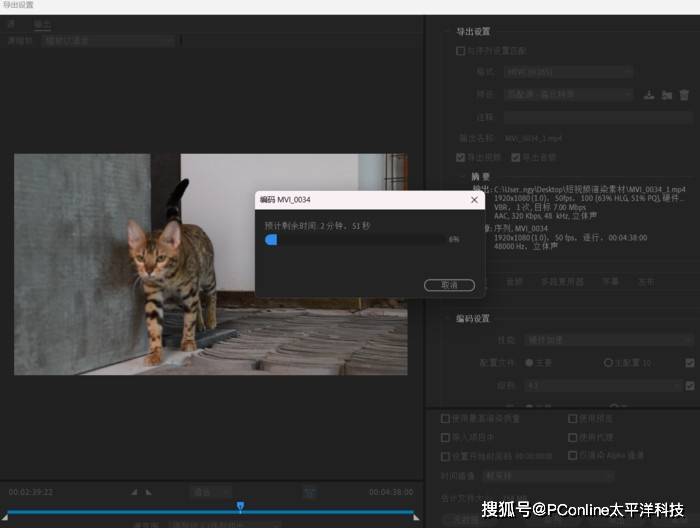
Task: Select the 主配置 10 radio button
Action: (608, 363)
